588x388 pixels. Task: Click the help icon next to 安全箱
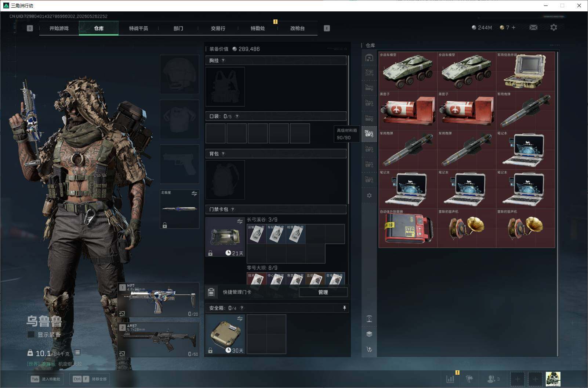coord(242,308)
